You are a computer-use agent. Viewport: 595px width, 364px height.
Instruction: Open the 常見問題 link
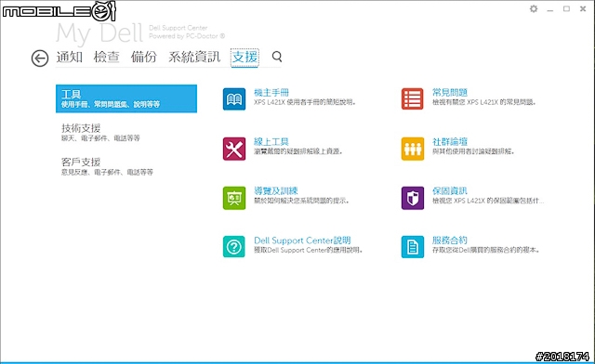point(450,92)
